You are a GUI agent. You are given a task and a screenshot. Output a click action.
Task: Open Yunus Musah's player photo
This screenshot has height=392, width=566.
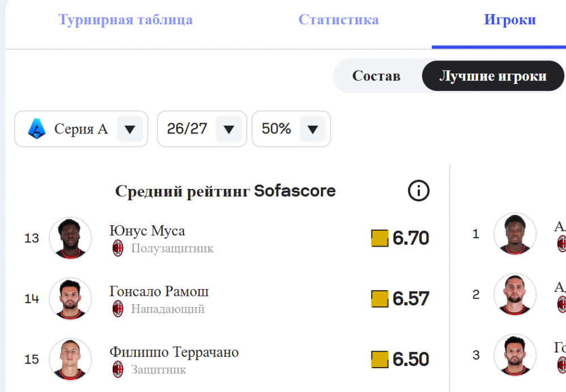click(70, 238)
